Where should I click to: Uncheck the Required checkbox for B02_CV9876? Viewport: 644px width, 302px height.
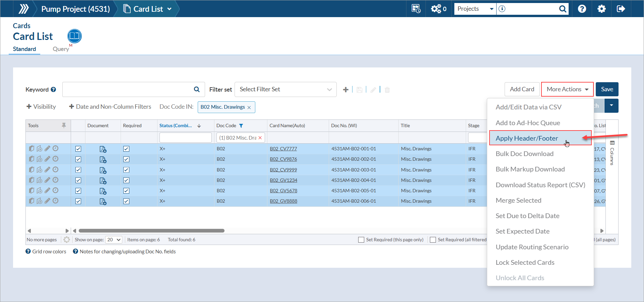[126, 159]
